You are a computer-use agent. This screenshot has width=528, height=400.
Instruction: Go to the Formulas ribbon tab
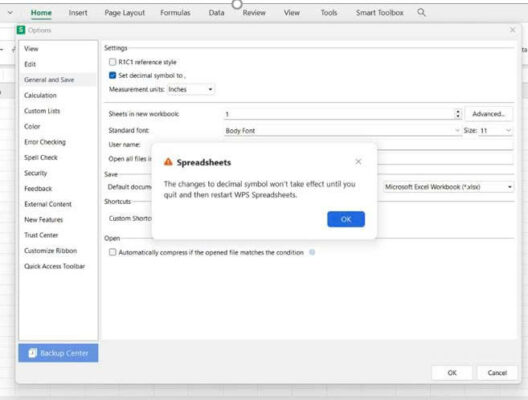175,13
